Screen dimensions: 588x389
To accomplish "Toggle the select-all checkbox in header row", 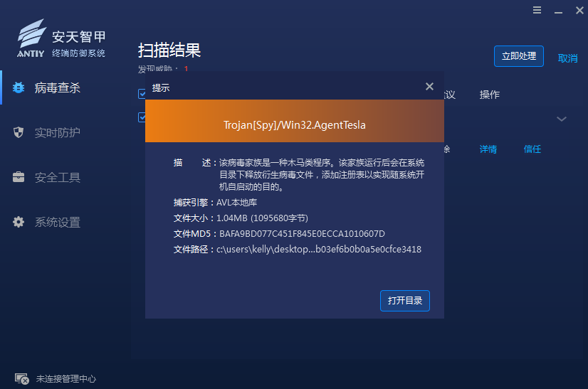I will [x=142, y=94].
